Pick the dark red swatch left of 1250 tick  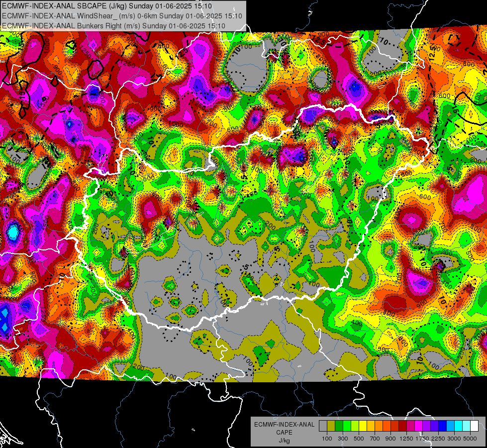click(403, 426)
